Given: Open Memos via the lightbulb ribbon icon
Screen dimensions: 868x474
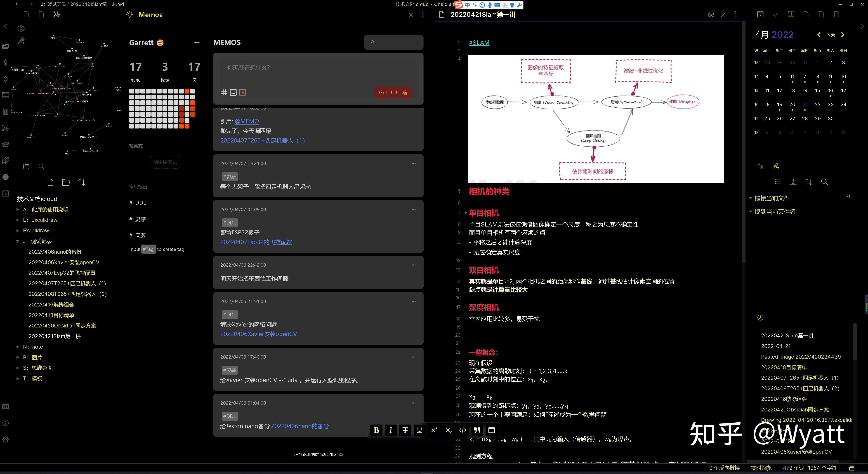Looking at the screenshot, I should 6,79.
